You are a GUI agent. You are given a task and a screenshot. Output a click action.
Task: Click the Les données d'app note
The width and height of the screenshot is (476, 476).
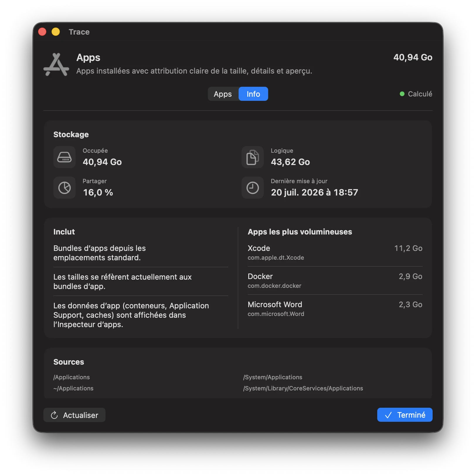131,315
